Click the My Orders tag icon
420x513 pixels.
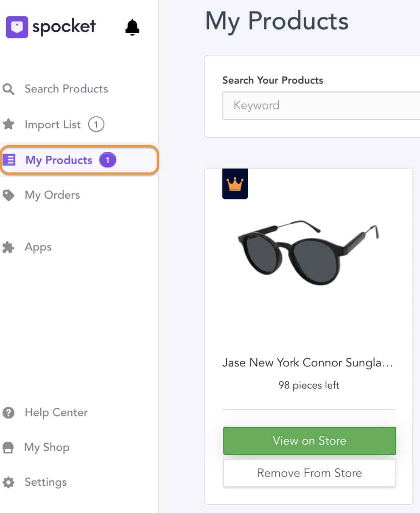click(9, 195)
